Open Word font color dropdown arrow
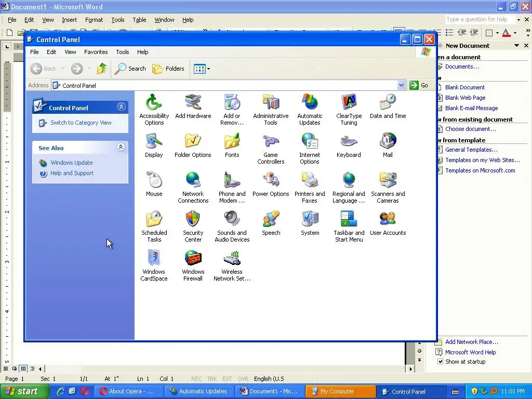Screen dimensions: 532x399 515,33
